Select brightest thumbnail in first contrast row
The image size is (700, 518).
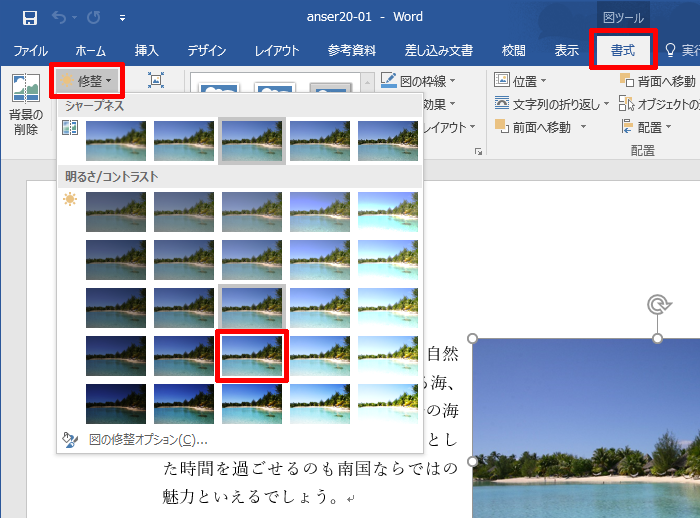[x=388, y=212]
